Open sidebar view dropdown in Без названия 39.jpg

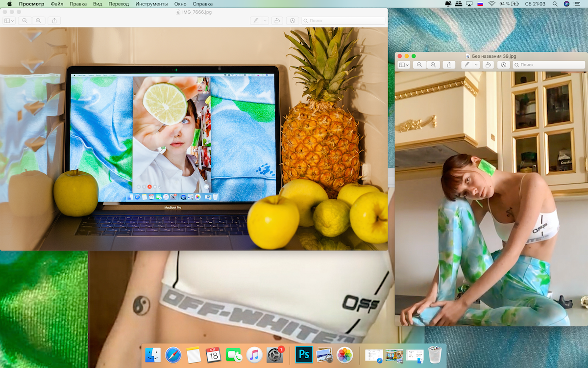404,65
